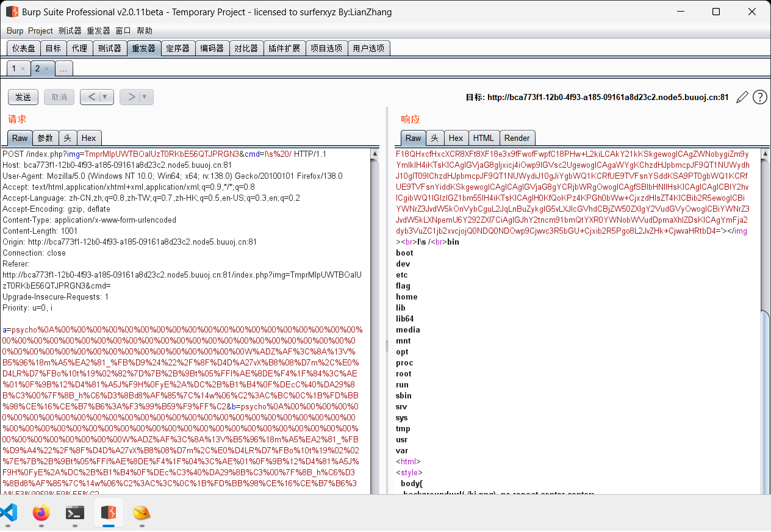Open the 帮助 menu
Viewport: 771px width, 532px height.
click(145, 31)
